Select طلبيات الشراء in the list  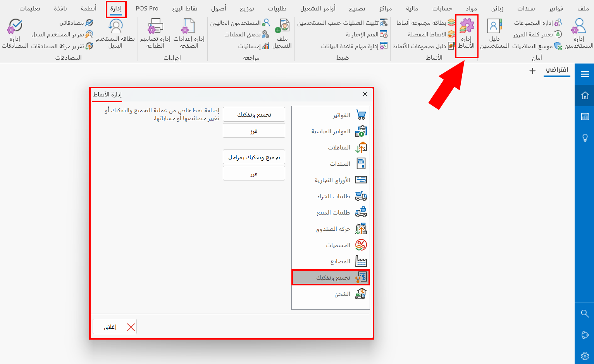click(x=331, y=196)
